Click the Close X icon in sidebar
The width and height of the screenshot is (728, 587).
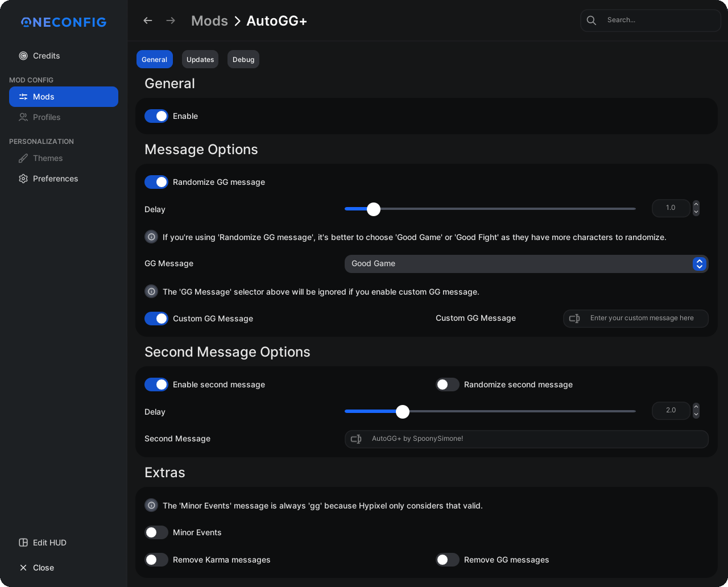pyautogui.click(x=23, y=568)
